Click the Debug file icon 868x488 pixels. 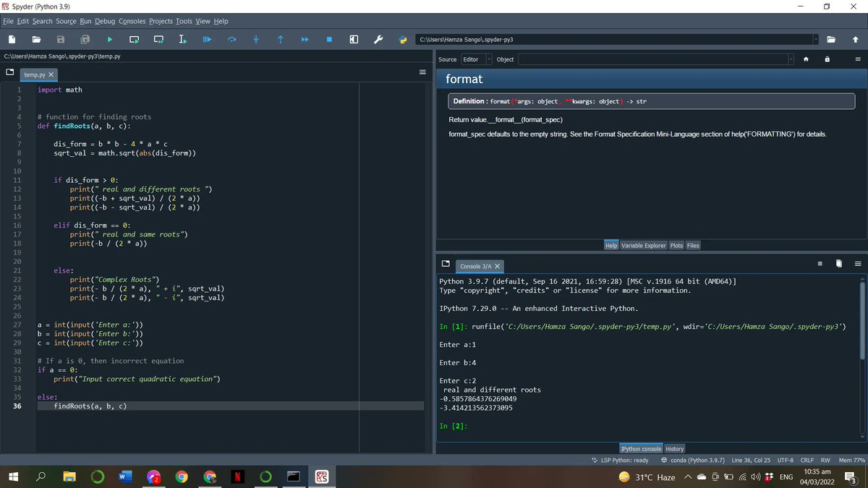coord(207,40)
